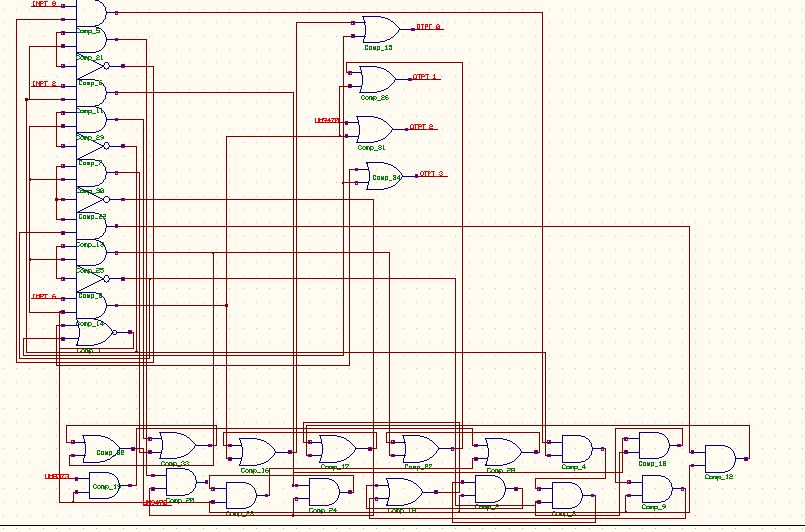Select the AND gate fed by INPT 0

(x=91, y=13)
